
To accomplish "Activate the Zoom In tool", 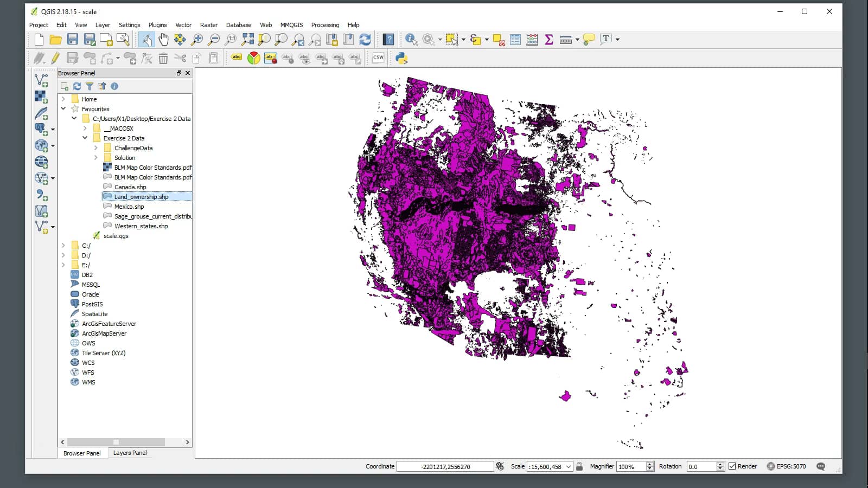I will click(197, 39).
